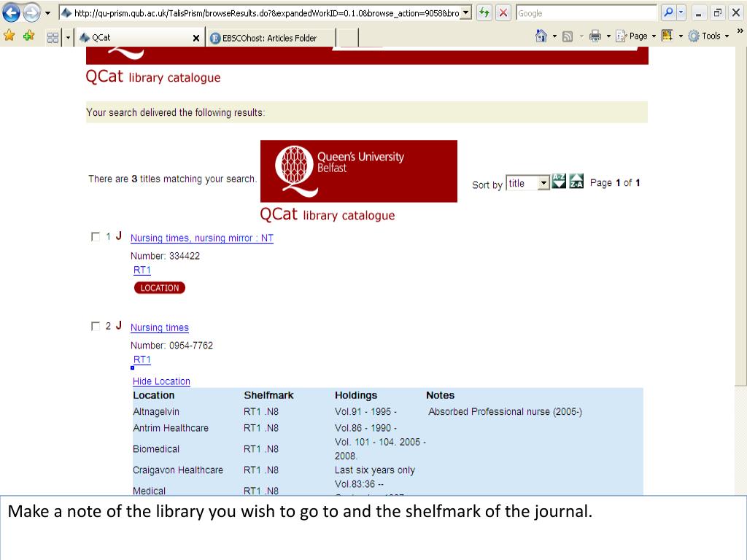The image size is (747, 560).
Task: Click the RSS feeds icon
Action: tap(568, 36)
